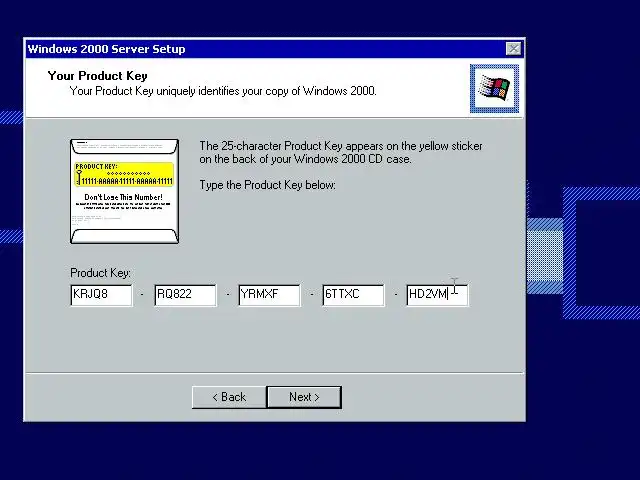Click the Windows flag logo icon
The height and width of the screenshot is (480, 640).
(x=494, y=89)
